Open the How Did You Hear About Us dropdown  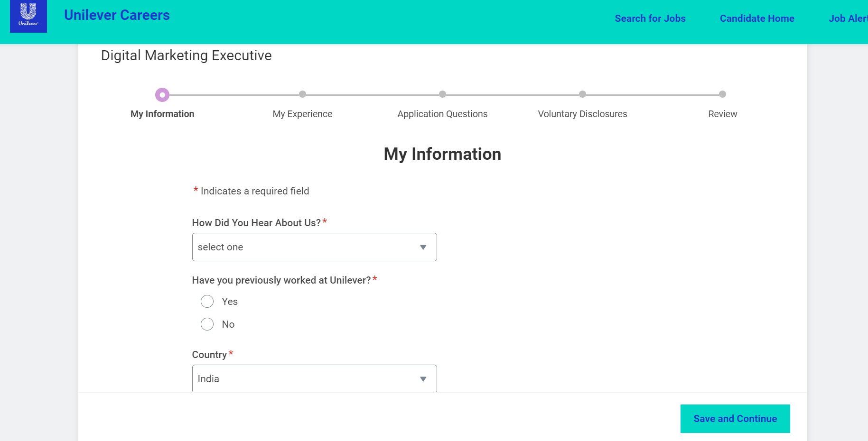coord(314,247)
